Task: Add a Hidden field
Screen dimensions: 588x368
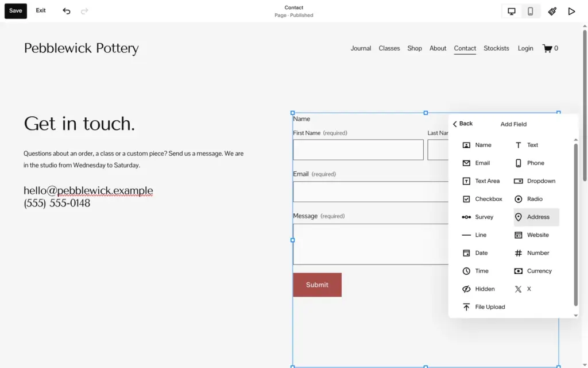Action: click(478, 289)
